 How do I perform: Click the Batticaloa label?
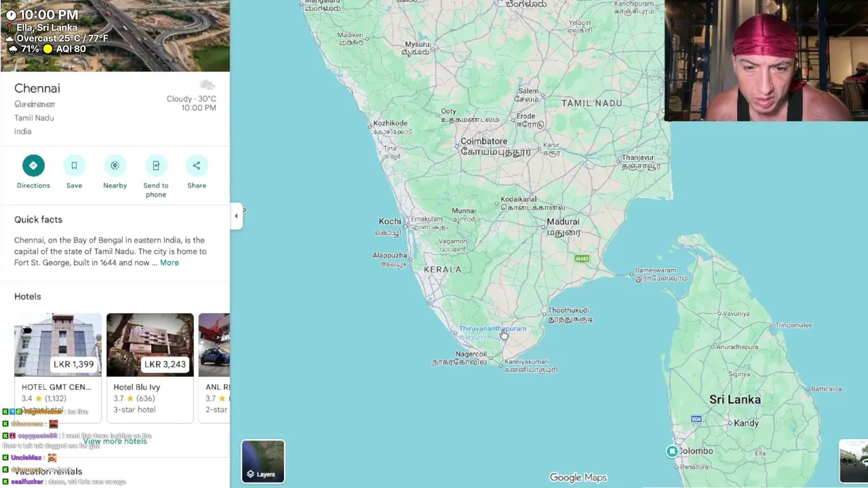826,389
